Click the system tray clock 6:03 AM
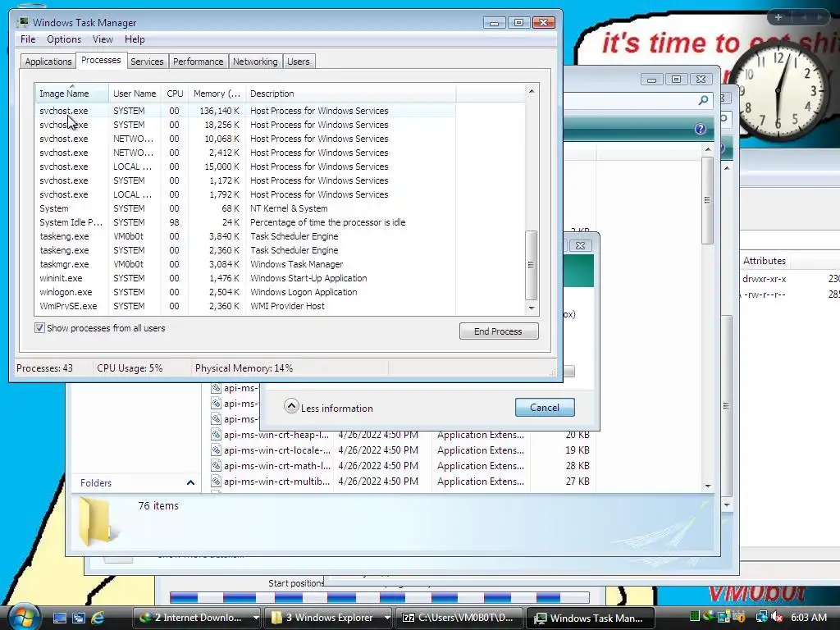The height and width of the screenshot is (630, 840). coord(808,617)
